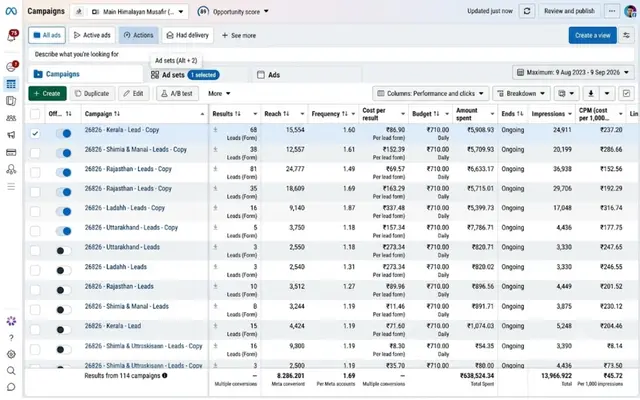Viewport: 640px width, 400px height.
Task: Check the Shimla & Manali - Leads - Copy checkbox
Action: [x=35, y=153]
